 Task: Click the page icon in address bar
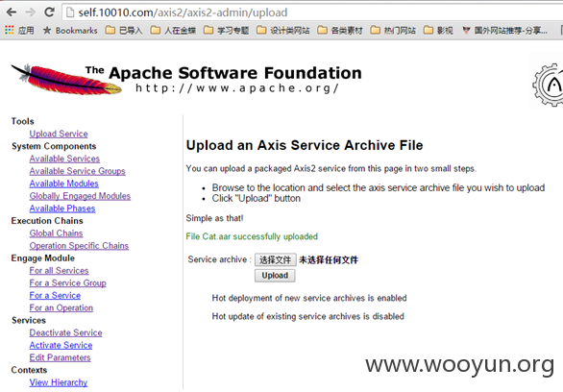click(x=70, y=12)
